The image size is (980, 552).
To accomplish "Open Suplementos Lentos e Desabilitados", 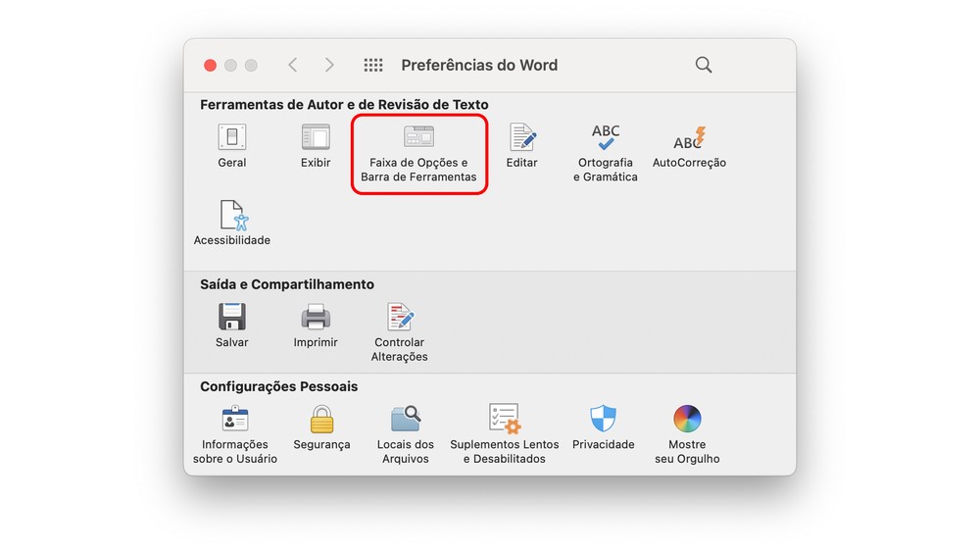I will tap(505, 434).
